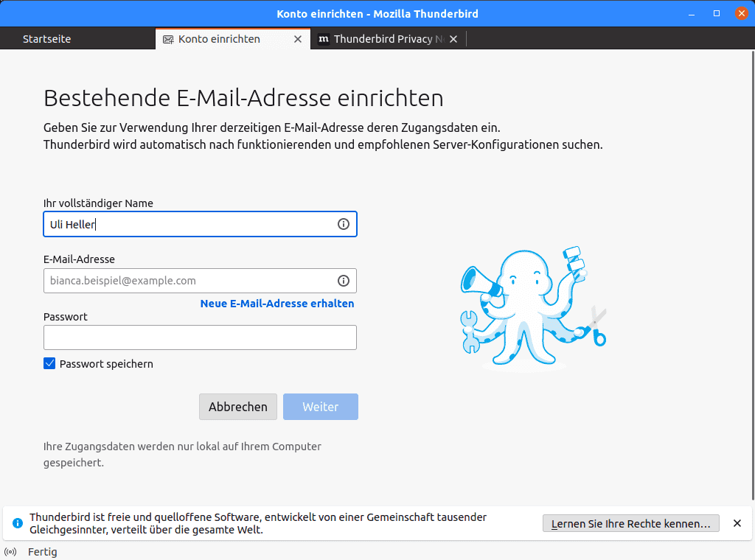Click the info icon beside the email address field
755x560 pixels.
(x=344, y=280)
